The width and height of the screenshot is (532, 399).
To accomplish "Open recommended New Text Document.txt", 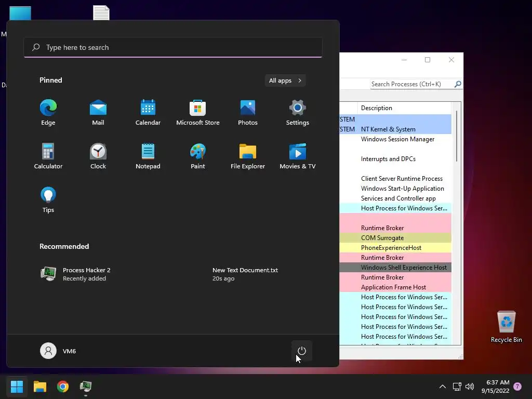I will [245, 274].
